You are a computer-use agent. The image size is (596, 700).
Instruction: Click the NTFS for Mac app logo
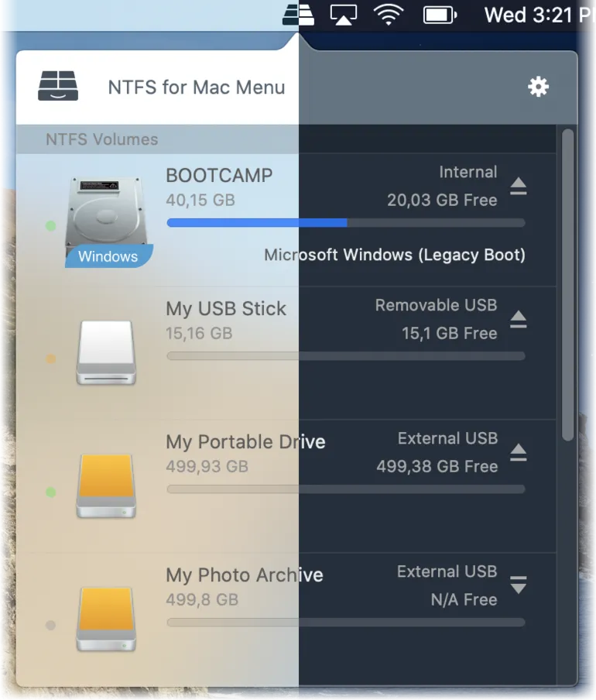pos(58,86)
